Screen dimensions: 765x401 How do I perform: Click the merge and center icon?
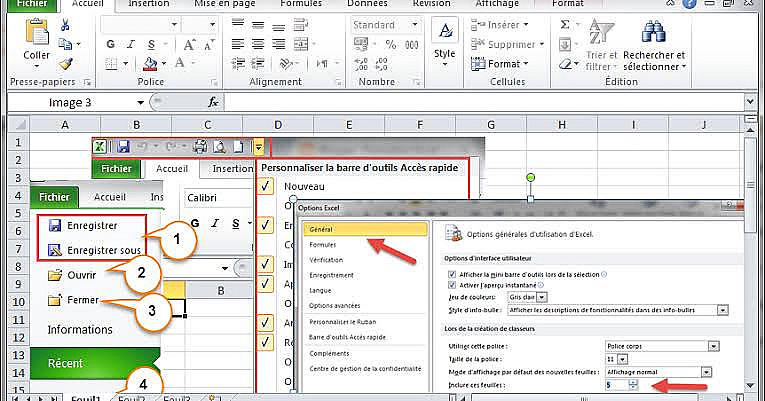[x=301, y=44]
